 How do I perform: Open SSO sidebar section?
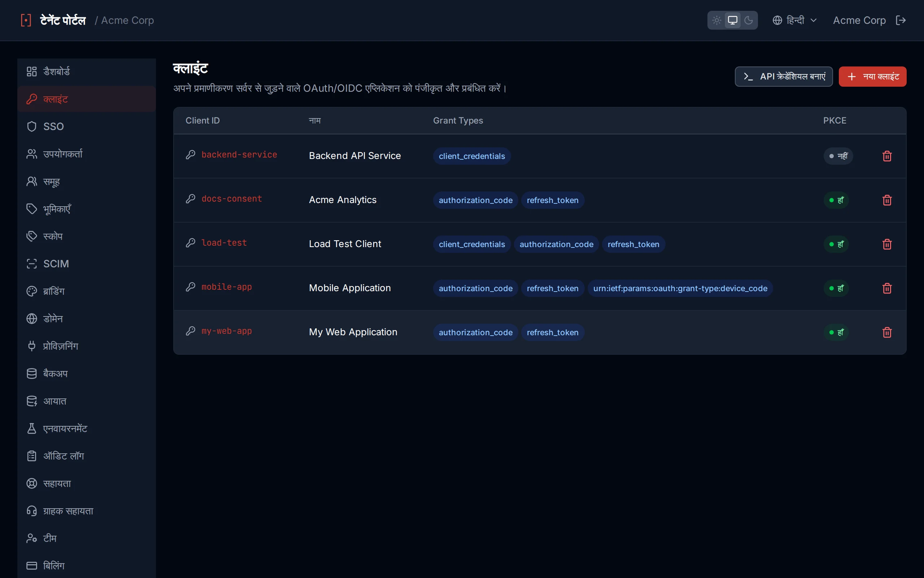coord(87,126)
